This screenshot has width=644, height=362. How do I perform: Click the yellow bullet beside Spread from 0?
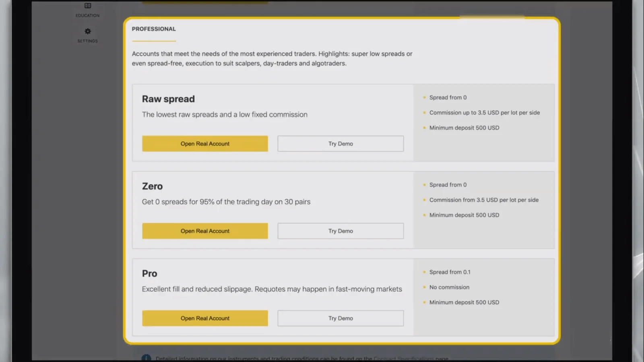pos(424,97)
